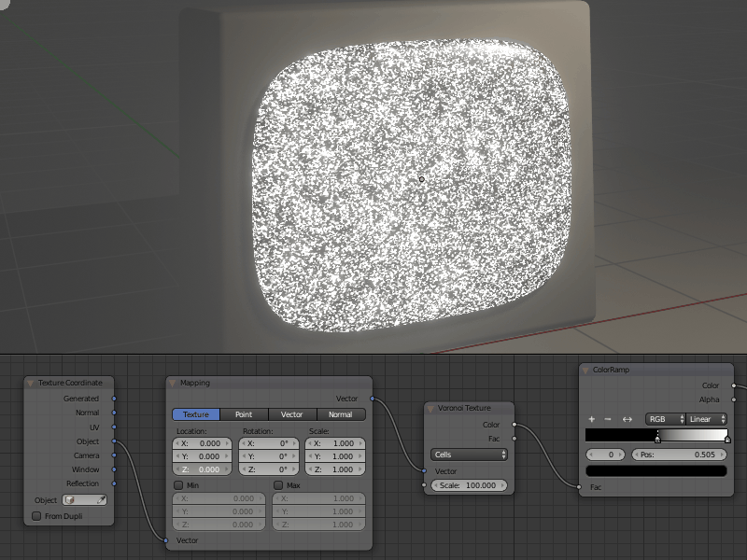Enable the Min checkbox in Mapping
This screenshot has height=560, width=747.
coord(178,486)
